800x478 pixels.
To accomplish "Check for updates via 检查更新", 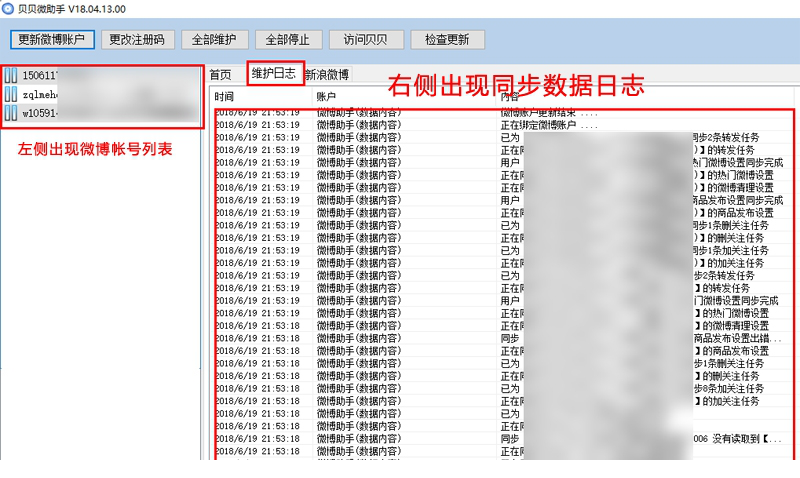I will pos(447,40).
